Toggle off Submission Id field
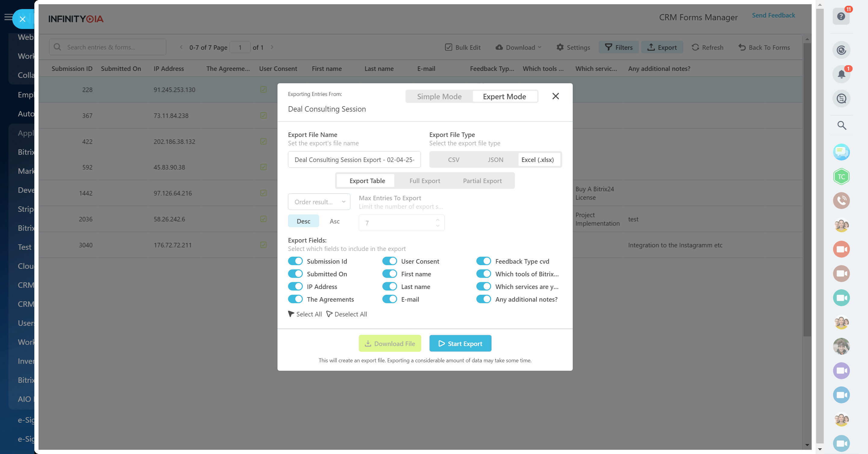The height and width of the screenshot is (454, 868). coord(295,262)
